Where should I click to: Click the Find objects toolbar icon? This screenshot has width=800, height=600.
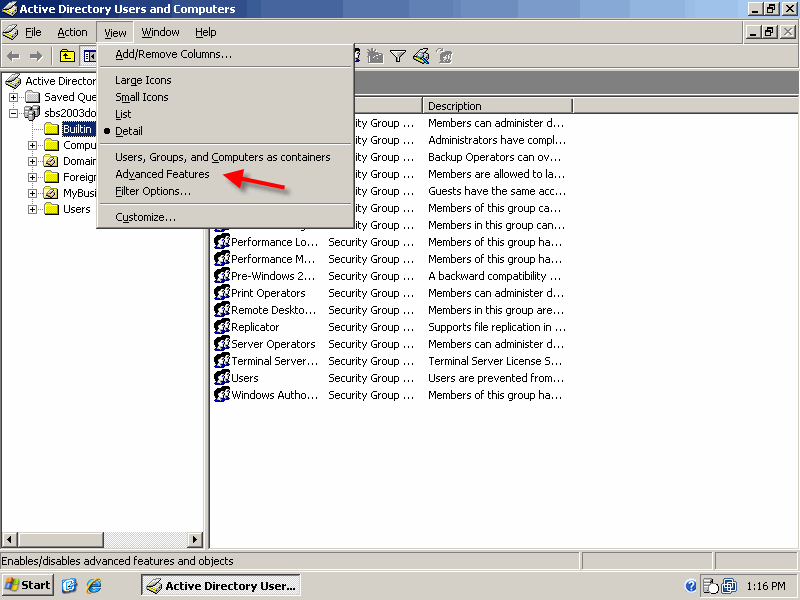(421, 56)
